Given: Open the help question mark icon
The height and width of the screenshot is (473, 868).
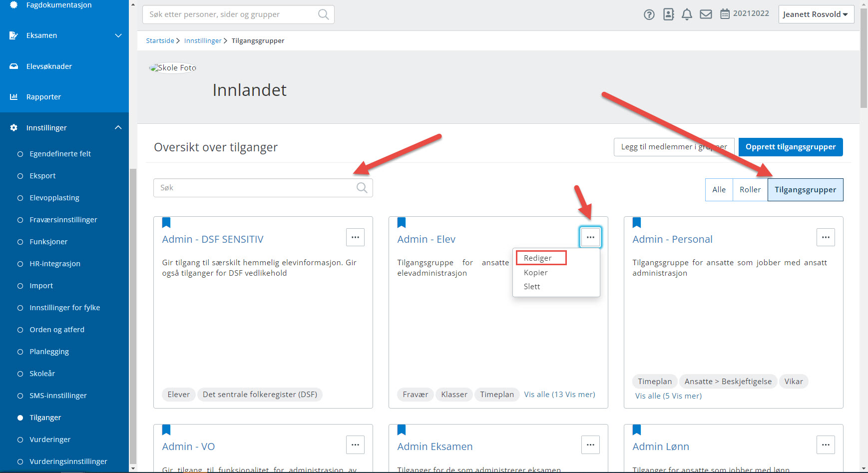Looking at the screenshot, I should tap(649, 14).
